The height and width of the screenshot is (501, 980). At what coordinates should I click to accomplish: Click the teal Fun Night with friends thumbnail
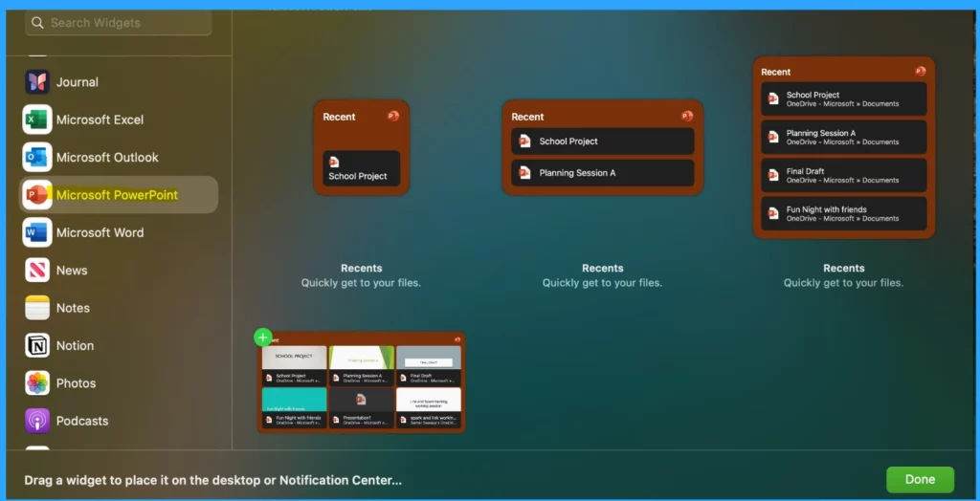[294, 400]
